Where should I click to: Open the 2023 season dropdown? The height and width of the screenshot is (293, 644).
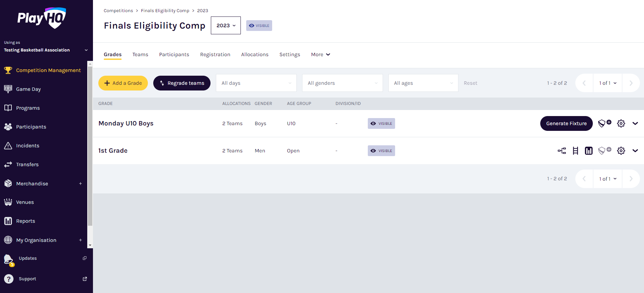[226, 26]
